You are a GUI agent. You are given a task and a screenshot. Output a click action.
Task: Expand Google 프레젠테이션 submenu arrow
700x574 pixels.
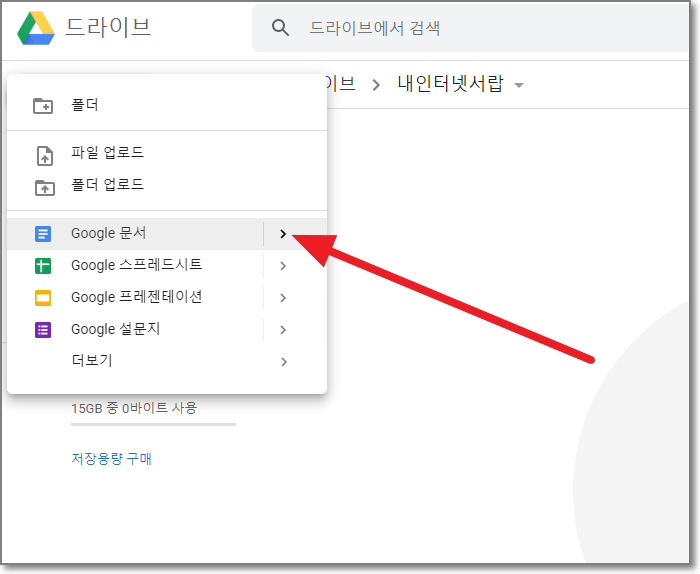(x=283, y=298)
